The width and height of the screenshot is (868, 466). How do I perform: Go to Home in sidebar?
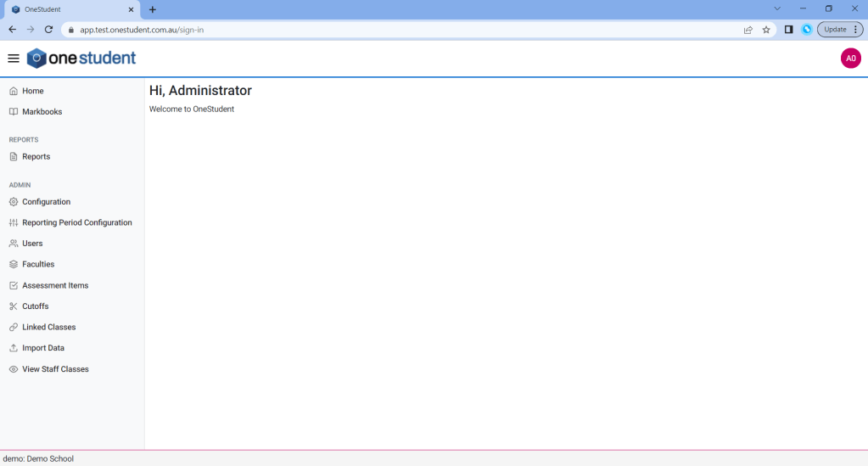pos(33,91)
